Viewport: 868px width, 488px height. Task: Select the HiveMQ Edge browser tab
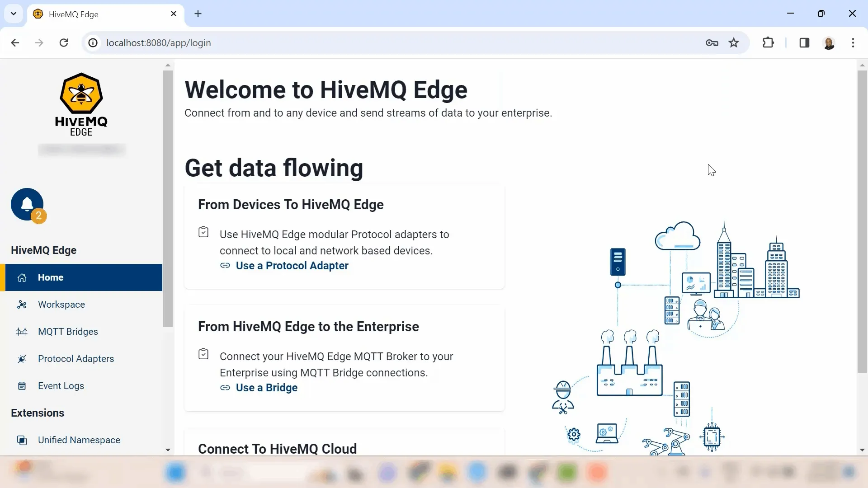[105, 14]
